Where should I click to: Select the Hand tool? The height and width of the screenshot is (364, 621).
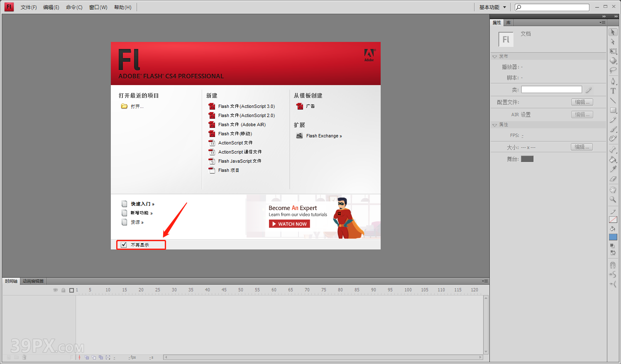click(x=613, y=190)
